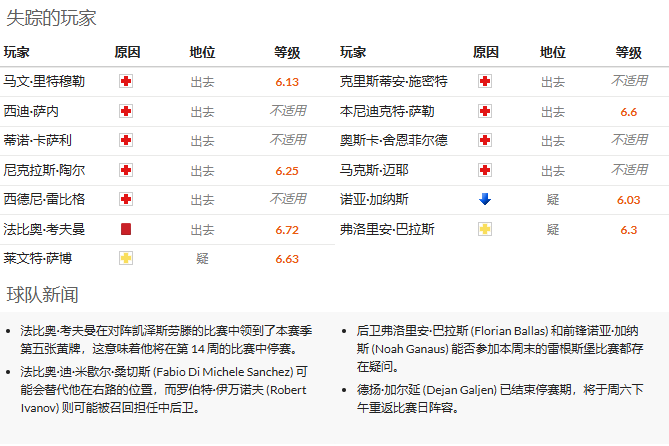The height and width of the screenshot is (446, 669).
Task: 点击左侧表格的“等级”列标题
Action: (287, 52)
